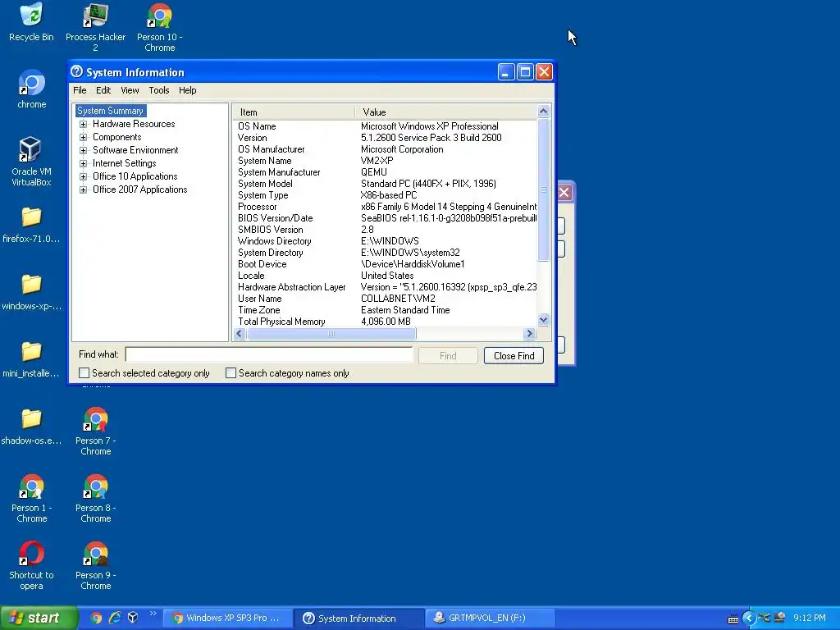Launch Process Hacker 2 desktop shortcut
This screenshot has width=840, height=630.
(x=95, y=27)
